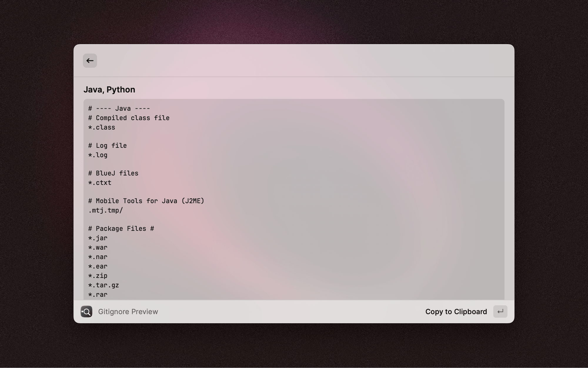
Task: Click the *.jar pattern line
Action: (98, 238)
